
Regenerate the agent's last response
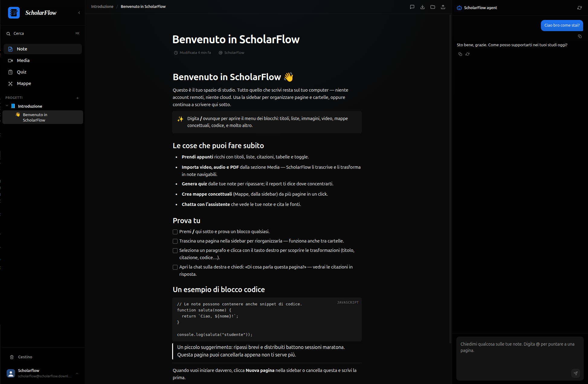(x=468, y=54)
